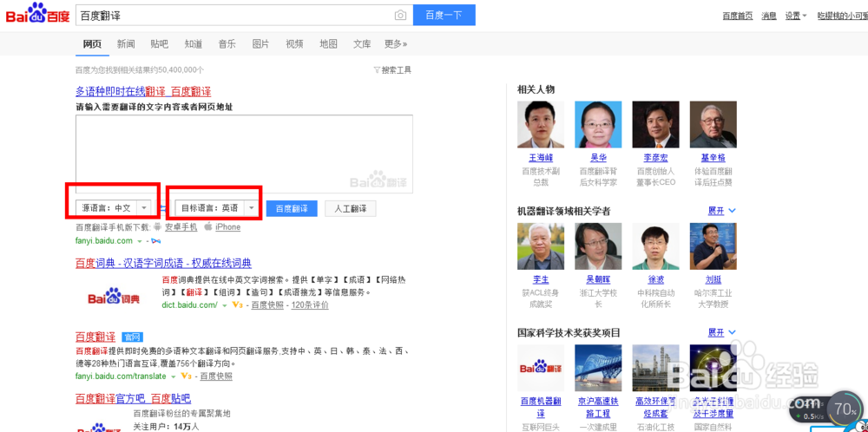The height and width of the screenshot is (432, 868).
Task: Click 王海峰 photo thumbnail
Action: (541, 124)
